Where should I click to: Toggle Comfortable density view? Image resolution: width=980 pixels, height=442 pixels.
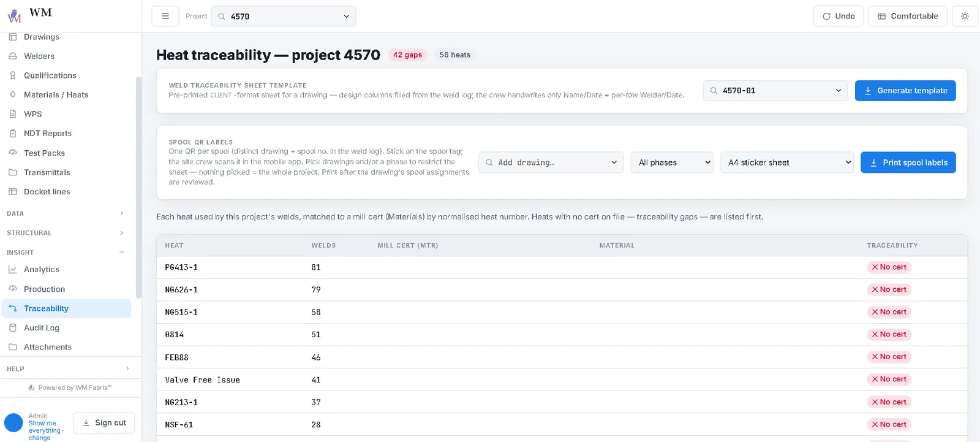(908, 16)
